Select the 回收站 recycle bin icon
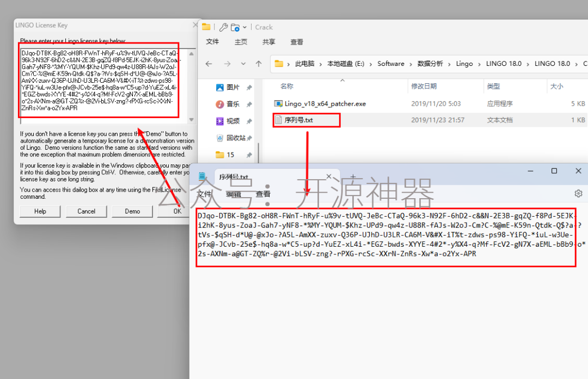 [x=220, y=138]
